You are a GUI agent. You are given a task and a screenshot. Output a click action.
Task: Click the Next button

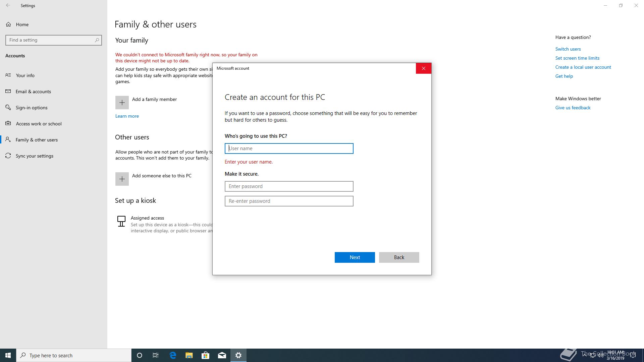click(x=355, y=257)
